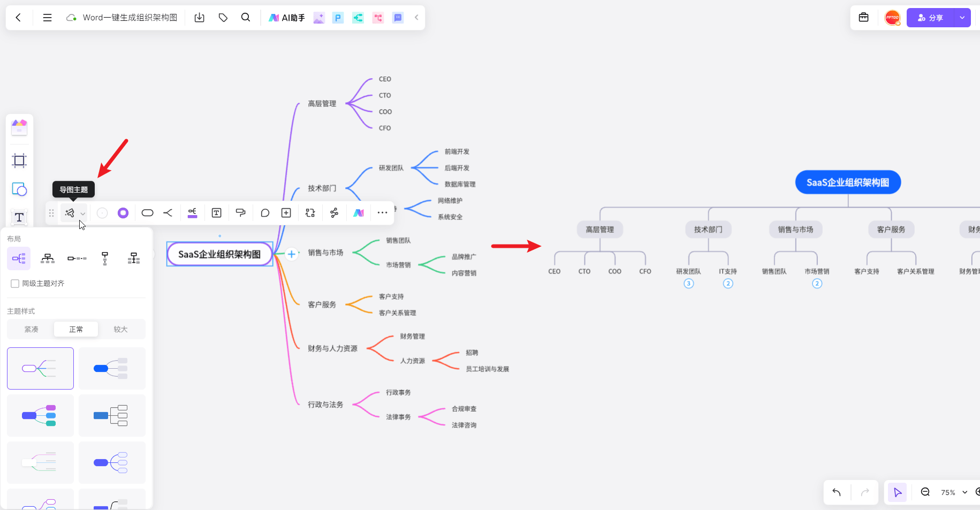
Task: Enable 同级主题对齐 checkbox
Action: (15, 284)
